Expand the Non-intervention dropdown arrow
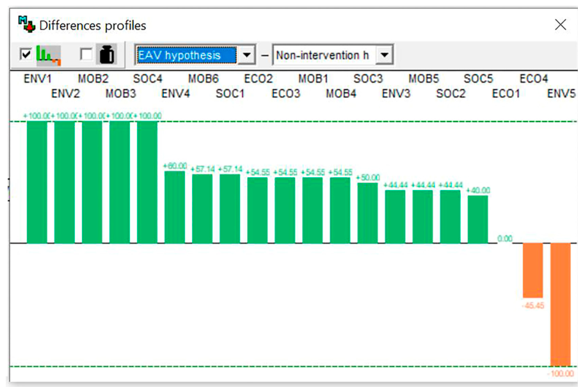 click(385, 56)
